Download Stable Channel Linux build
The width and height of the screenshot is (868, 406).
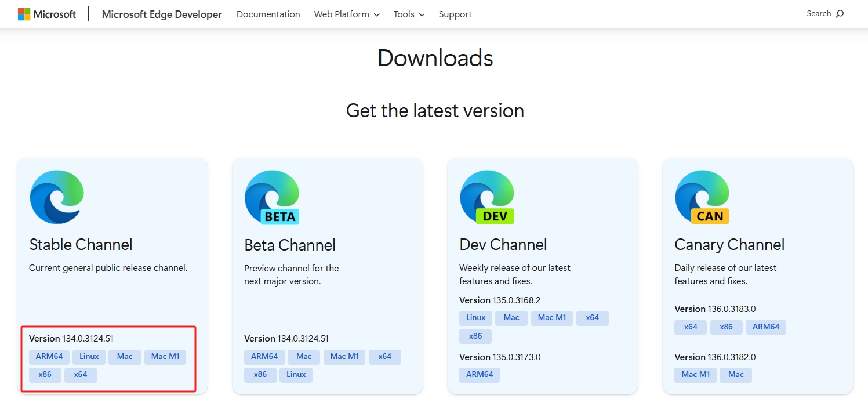click(x=89, y=357)
